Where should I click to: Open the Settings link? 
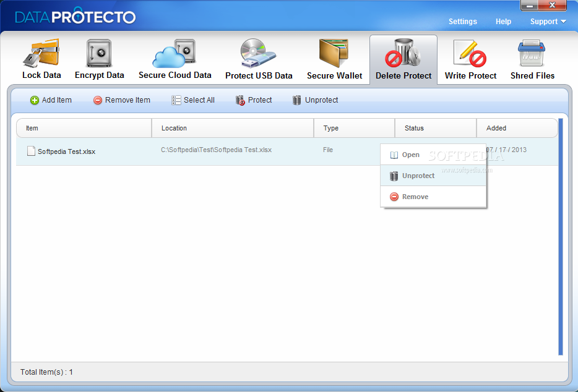[x=463, y=22]
